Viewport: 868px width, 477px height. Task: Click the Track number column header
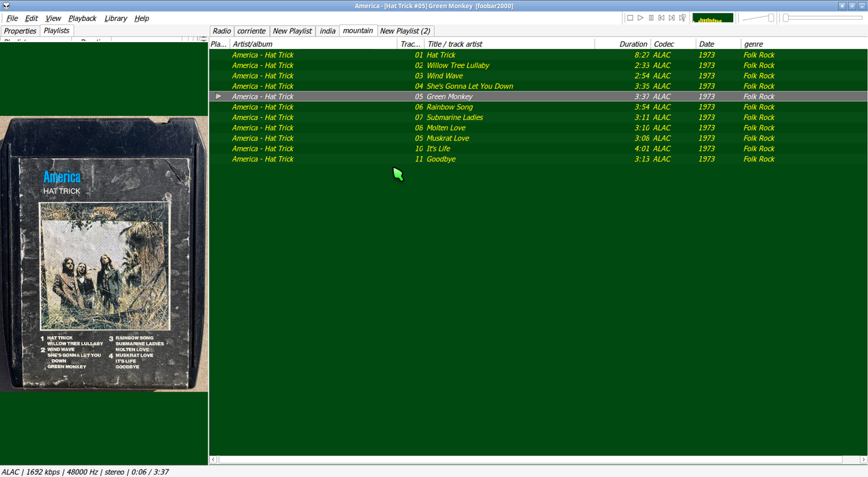(x=411, y=44)
